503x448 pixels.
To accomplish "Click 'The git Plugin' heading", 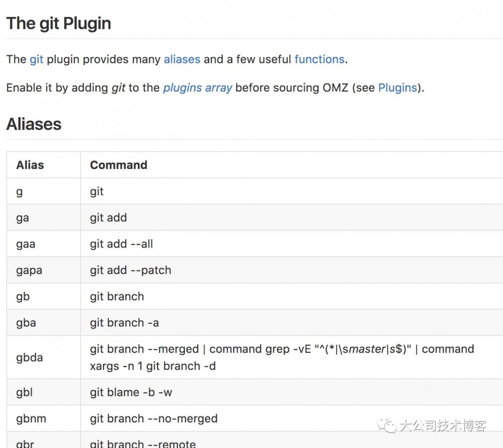I will click(58, 24).
